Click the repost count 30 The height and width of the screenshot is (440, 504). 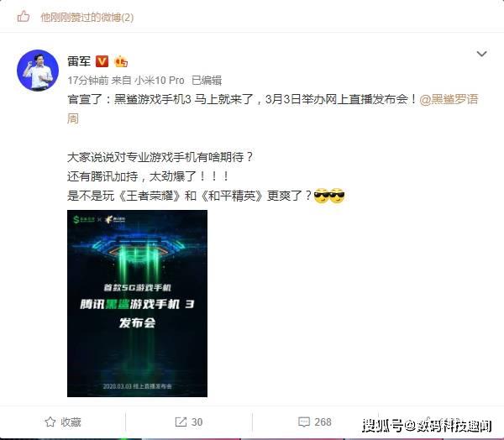click(x=197, y=422)
